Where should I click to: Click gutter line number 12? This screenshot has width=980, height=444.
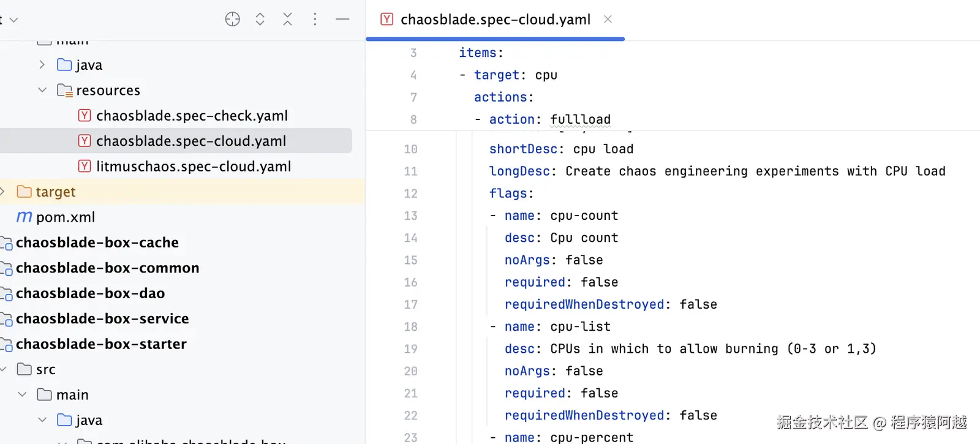coord(410,194)
